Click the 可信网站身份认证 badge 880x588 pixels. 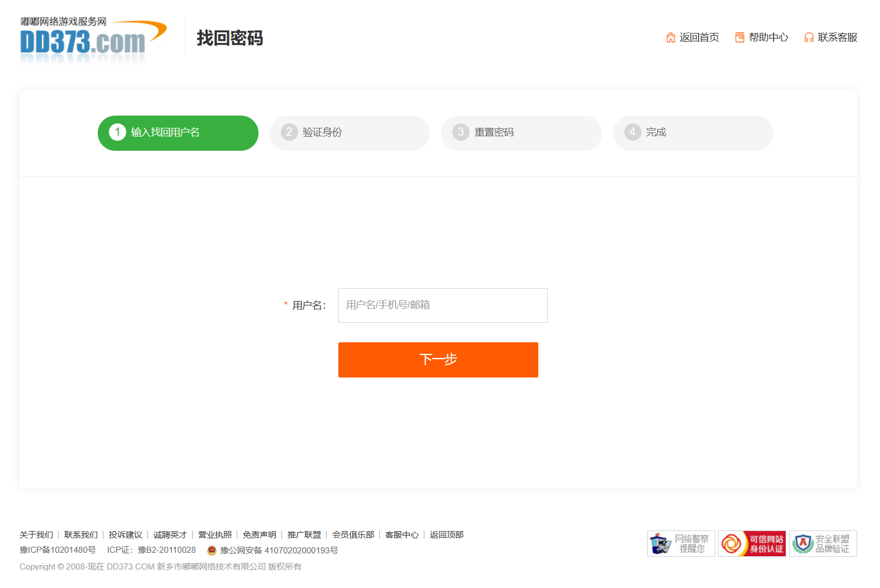(x=752, y=543)
